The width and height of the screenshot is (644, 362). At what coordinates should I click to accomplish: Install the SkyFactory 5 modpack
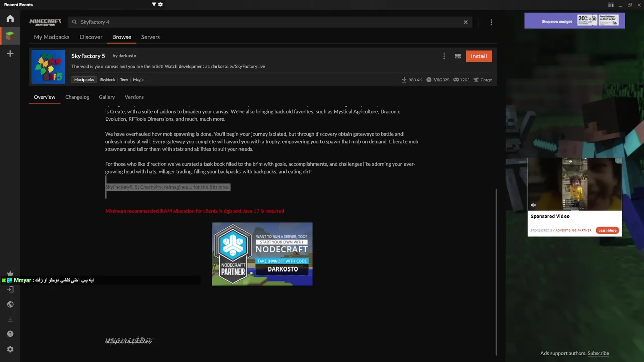478,56
